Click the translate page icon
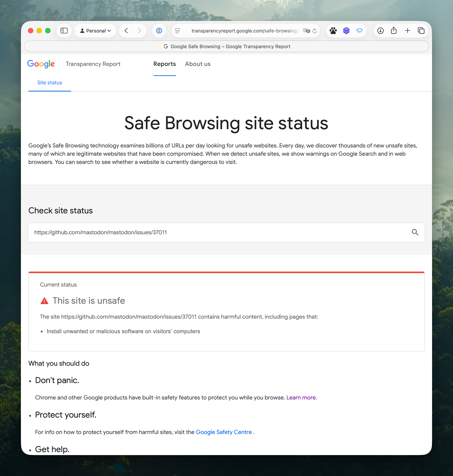Screen dimensions: 453x476 point(306,31)
